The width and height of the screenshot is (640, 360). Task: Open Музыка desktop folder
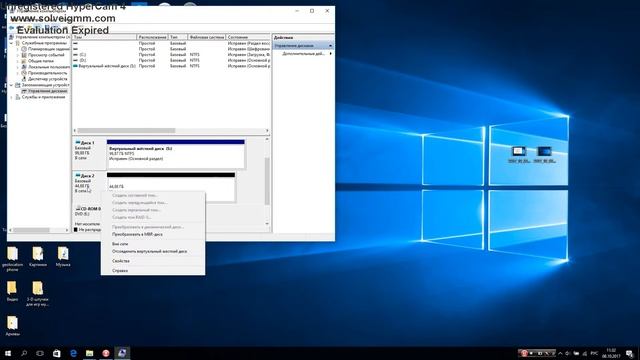click(63, 257)
